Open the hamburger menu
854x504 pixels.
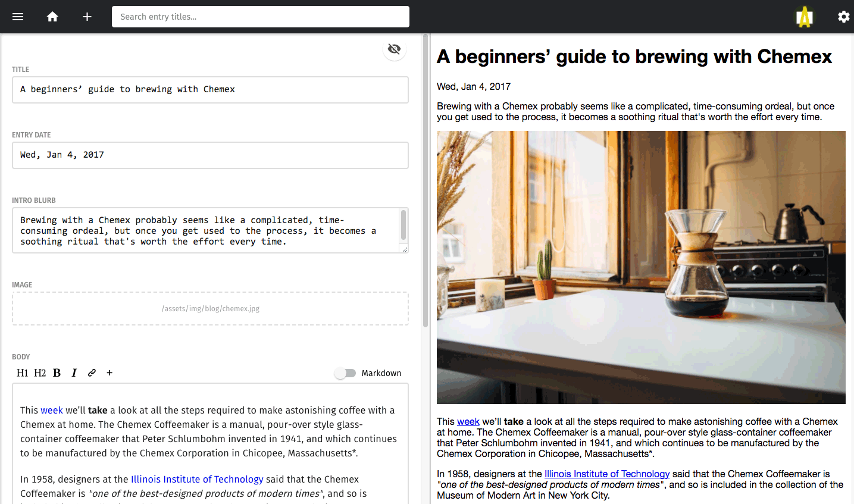[18, 17]
